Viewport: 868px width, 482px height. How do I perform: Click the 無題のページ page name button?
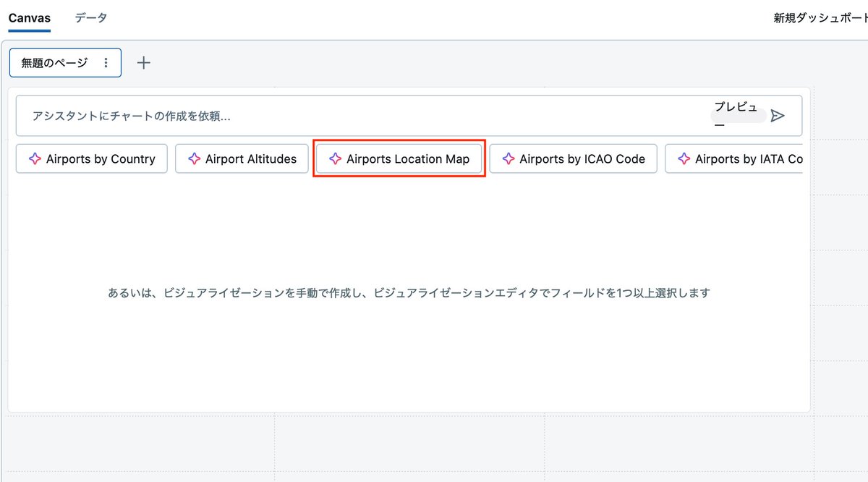(x=54, y=62)
